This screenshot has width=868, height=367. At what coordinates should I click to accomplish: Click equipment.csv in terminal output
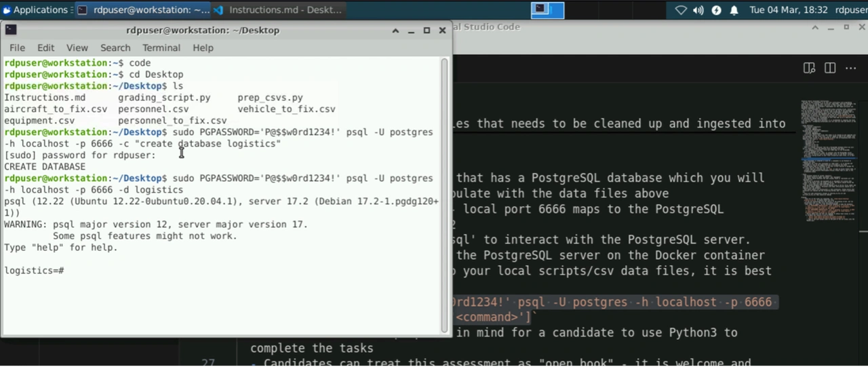[x=39, y=121]
